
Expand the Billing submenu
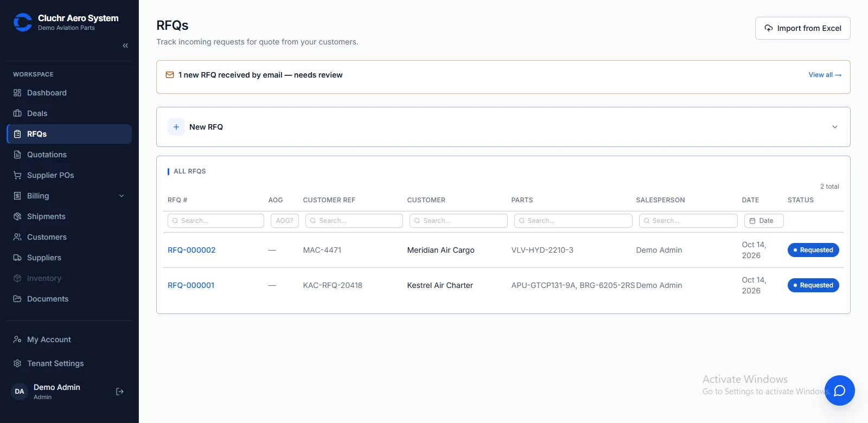tap(69, 196)
